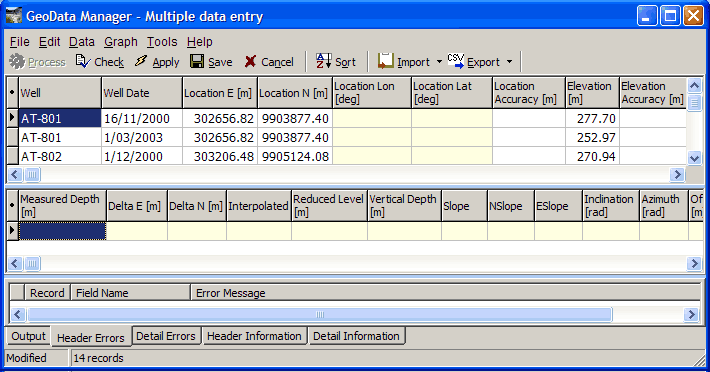
Task: Select the 9905124.08 Location N cell
Action: 295,157
